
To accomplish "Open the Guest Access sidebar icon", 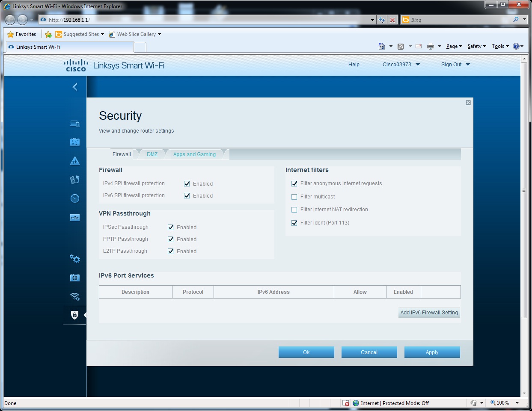I will tap(75, 142).
